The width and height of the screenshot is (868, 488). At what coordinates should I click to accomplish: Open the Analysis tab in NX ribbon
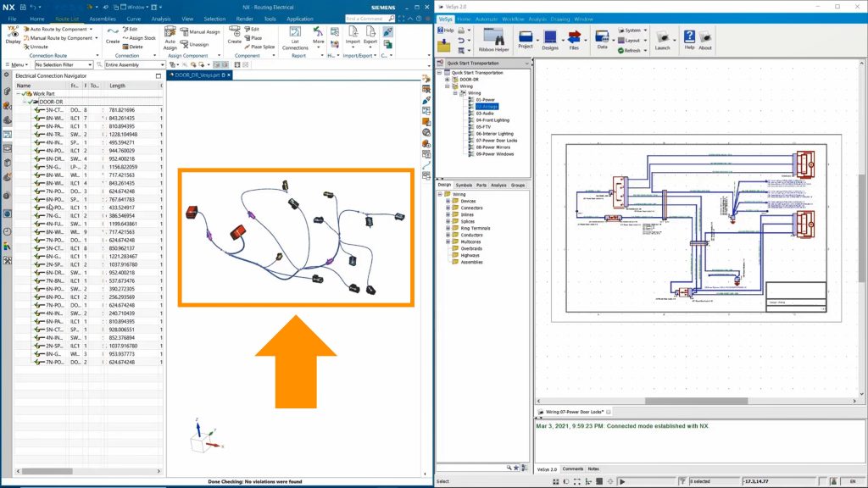[x=161, y=19]
